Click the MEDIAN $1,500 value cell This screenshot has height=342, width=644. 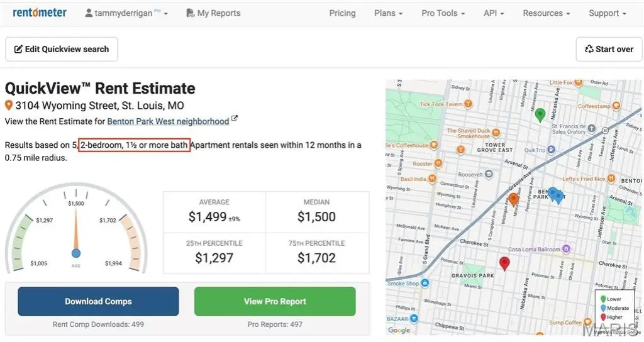tap(317, 212)
